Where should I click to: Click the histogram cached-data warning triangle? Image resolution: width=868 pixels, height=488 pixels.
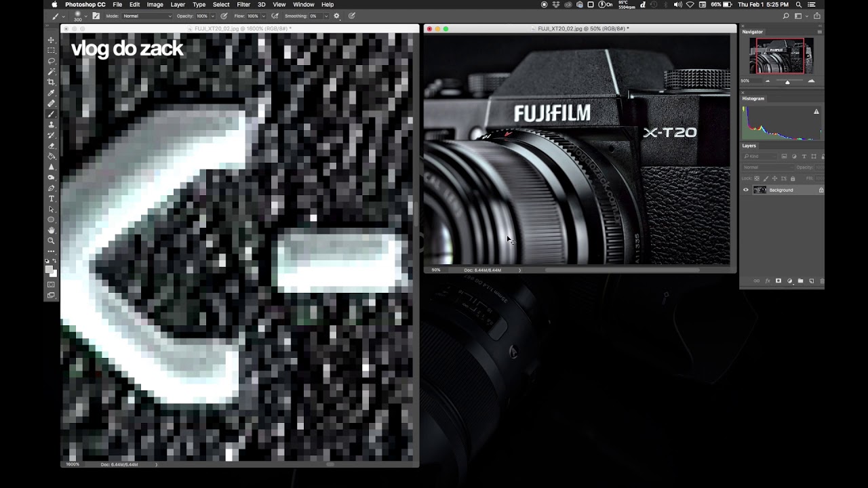(816, 112)
